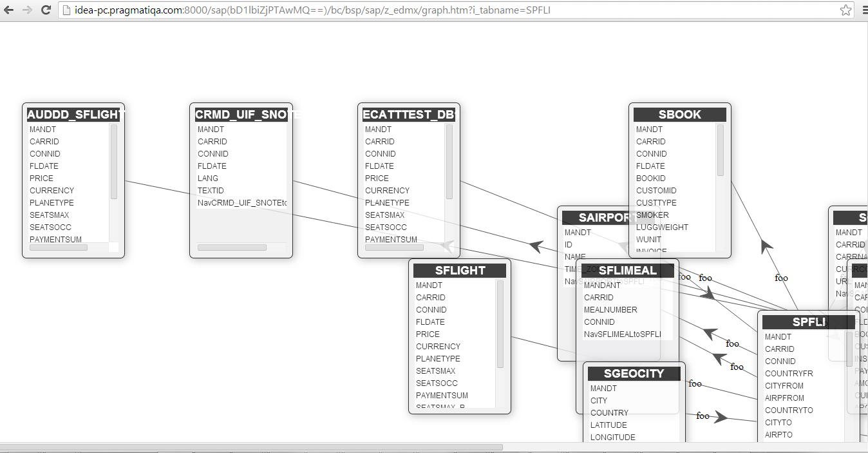Click PRICE in the ECATTTEST_DB table
The width and height of the screenshot is (868, 453).
(x=377, y=178)
